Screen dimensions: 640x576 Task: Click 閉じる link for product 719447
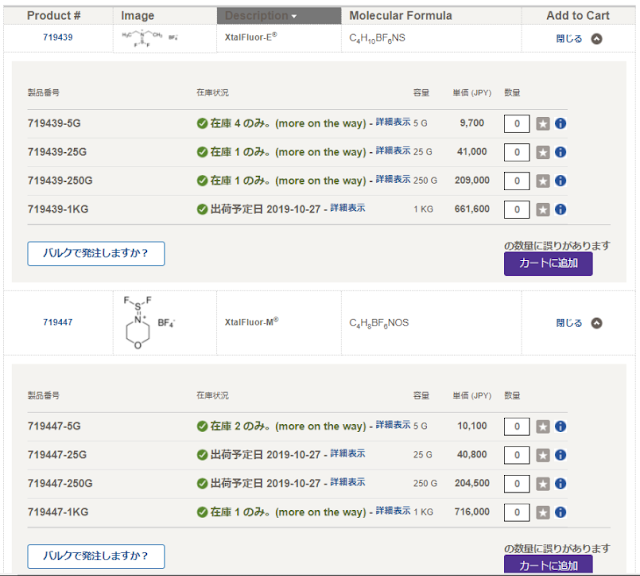pyautogui.click(x=569, y=323)
